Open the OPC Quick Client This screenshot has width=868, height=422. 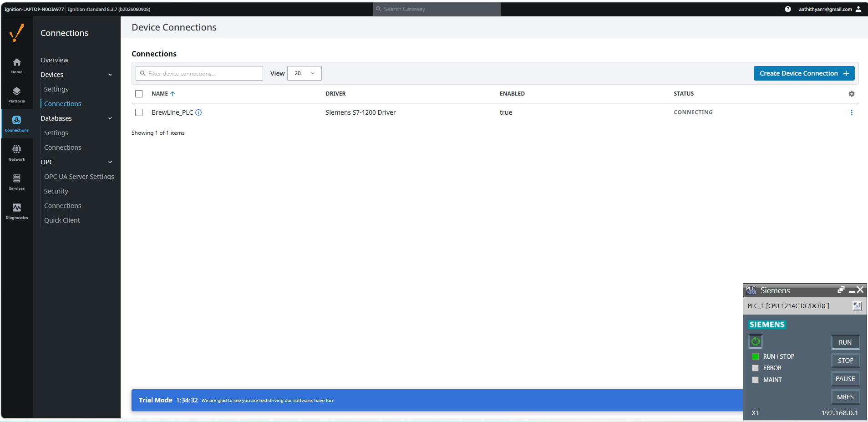point(62,220)
